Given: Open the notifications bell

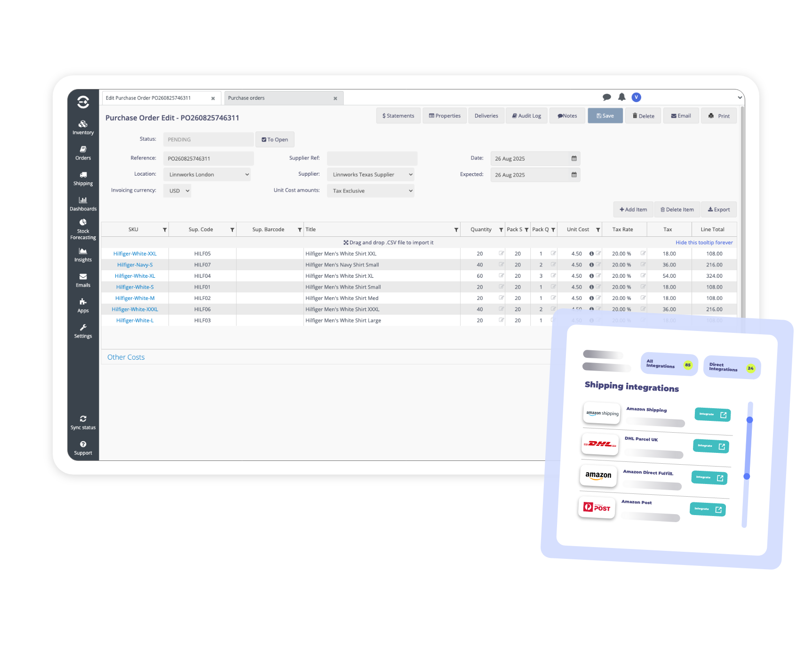Looking at the screenshot, I should click(622, 97).
